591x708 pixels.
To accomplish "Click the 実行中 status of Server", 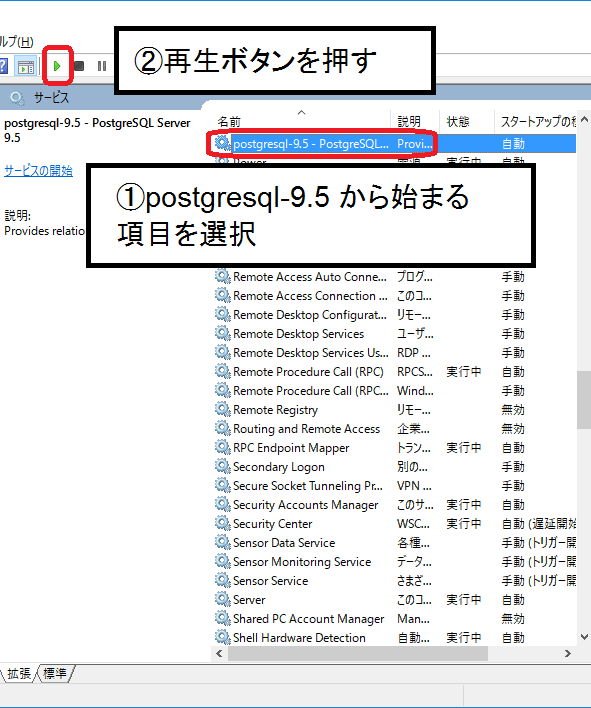I will (464, 600).
